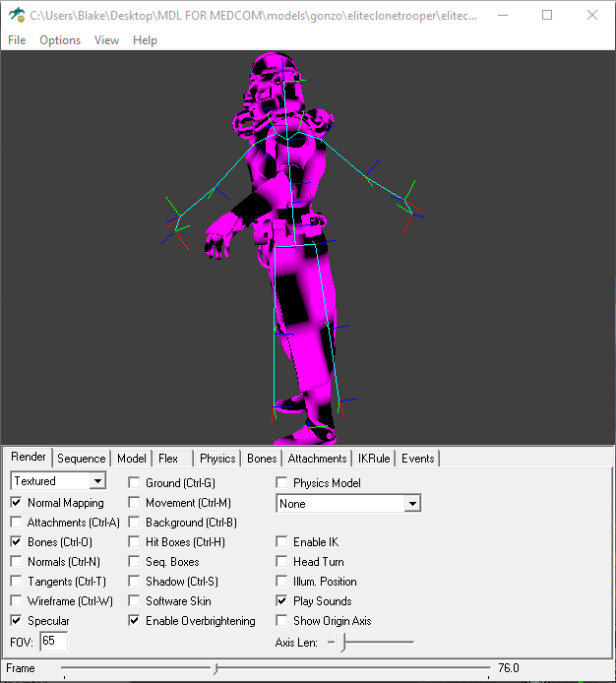This screenshot has height=683, width=616.
Task: Switch to the Bones tab
Action: click(x=262, y=459)
